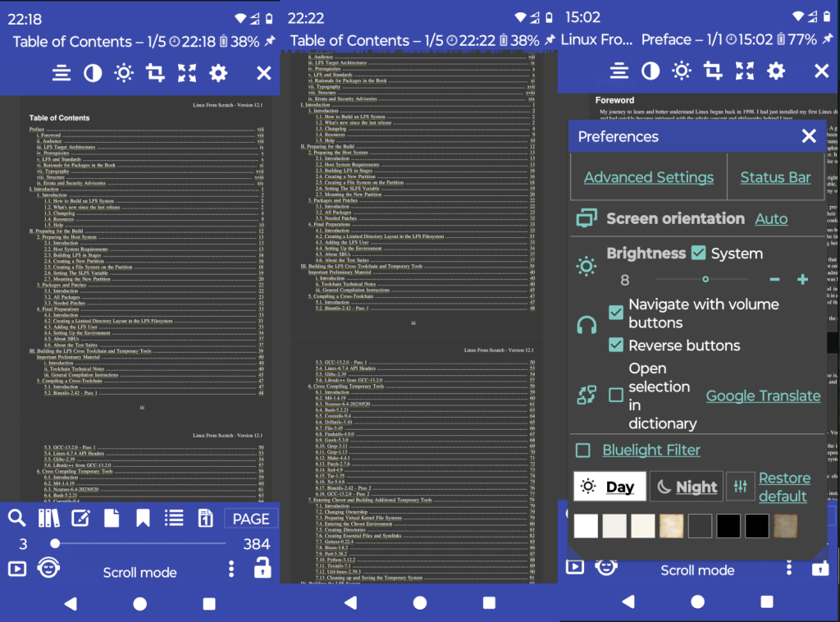Image resolution: width=840 pixels, height=622 pixels.
Task: Select the pure white background swatch
Action: pos(586,526)
